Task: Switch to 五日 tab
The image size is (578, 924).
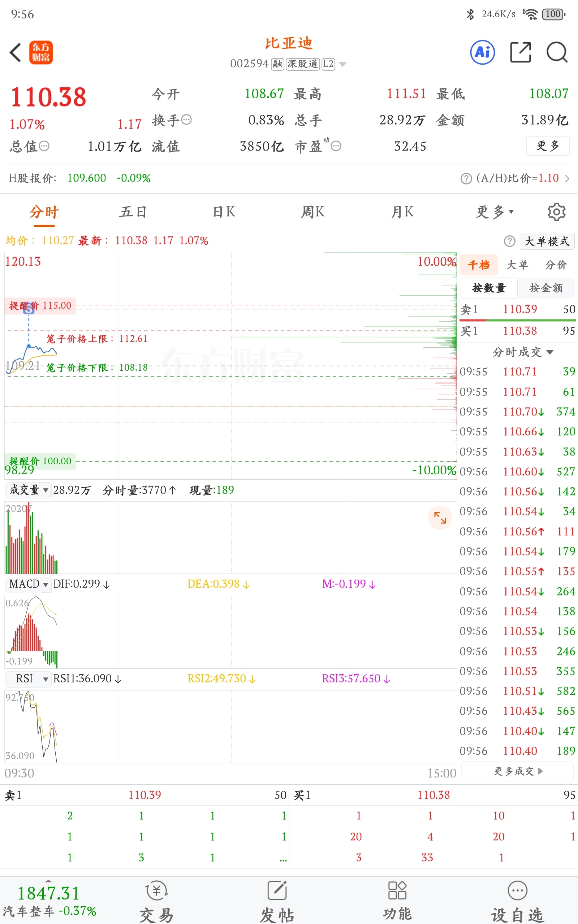Action: click(133, 212)
